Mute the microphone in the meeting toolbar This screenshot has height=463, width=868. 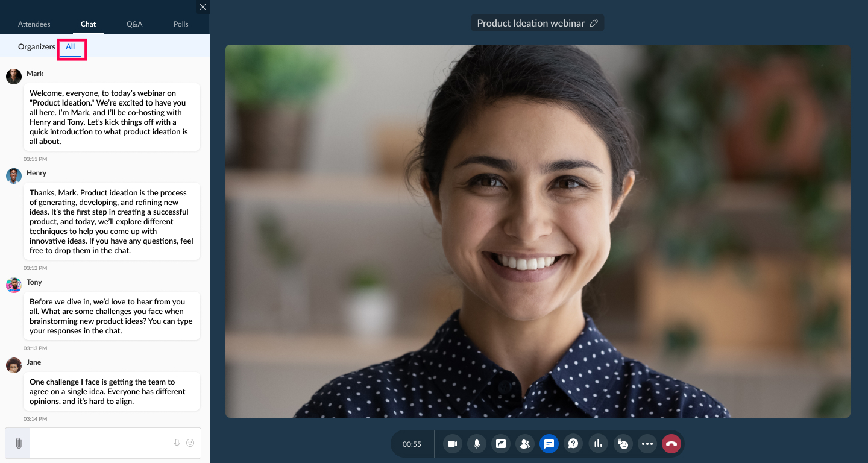pos(477,444)
